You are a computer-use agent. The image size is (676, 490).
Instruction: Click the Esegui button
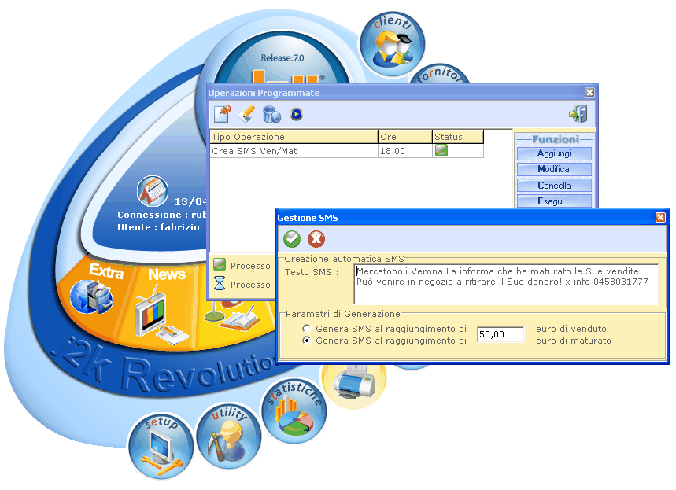[554, 201]
